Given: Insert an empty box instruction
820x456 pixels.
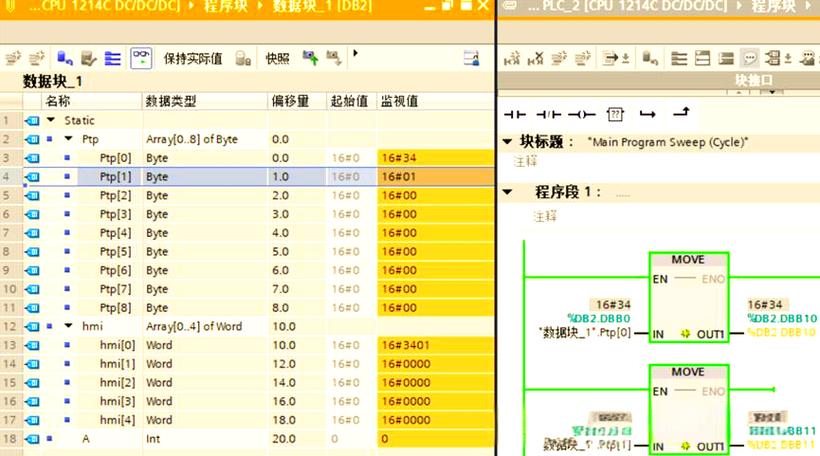Looking at the screenshot, I should click(615, 114).
